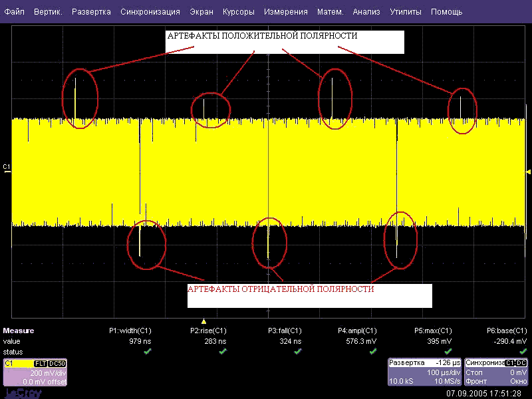This screenshot has height=399, width=532.
Task: Open the Помощь help menu
Action: point(446,12)
